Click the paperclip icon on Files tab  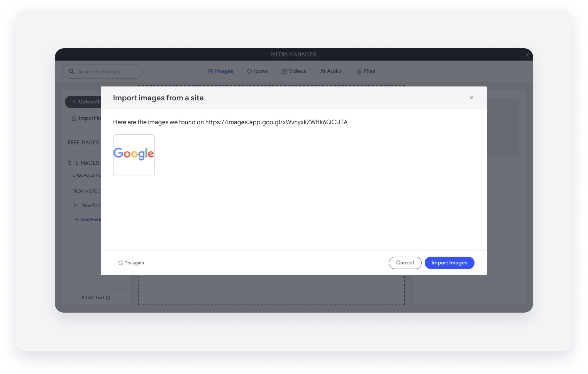tap(359, 71)
